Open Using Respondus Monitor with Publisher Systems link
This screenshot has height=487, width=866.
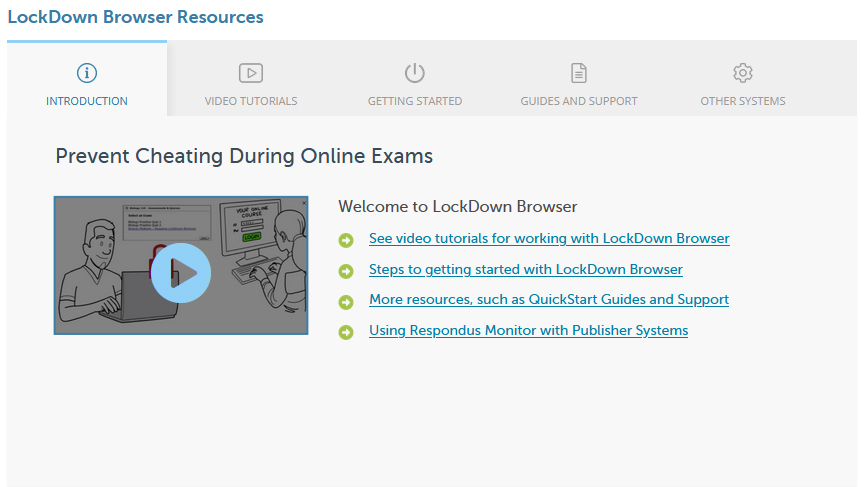[x=529, y=330]
